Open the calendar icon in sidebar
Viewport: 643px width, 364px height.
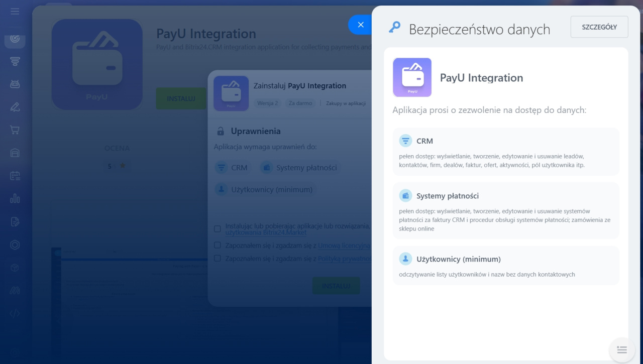click(15, 176)
